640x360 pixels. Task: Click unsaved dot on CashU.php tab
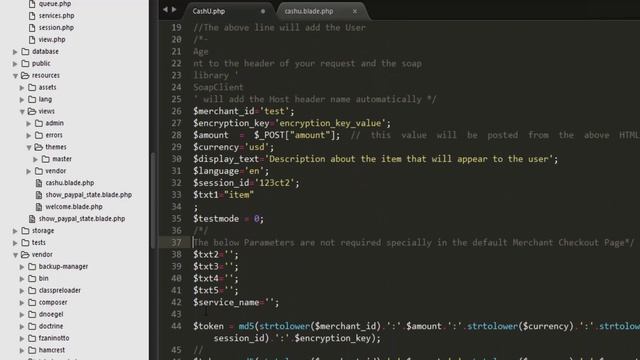[x=263, y=11]
